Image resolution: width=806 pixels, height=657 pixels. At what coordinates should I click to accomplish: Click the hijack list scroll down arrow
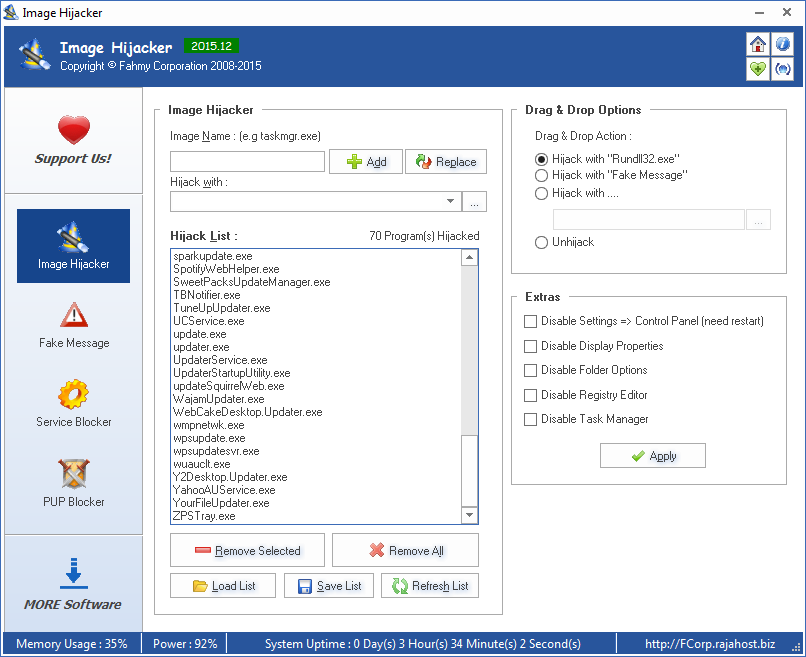pyautogui.click(x=469, y=515)
